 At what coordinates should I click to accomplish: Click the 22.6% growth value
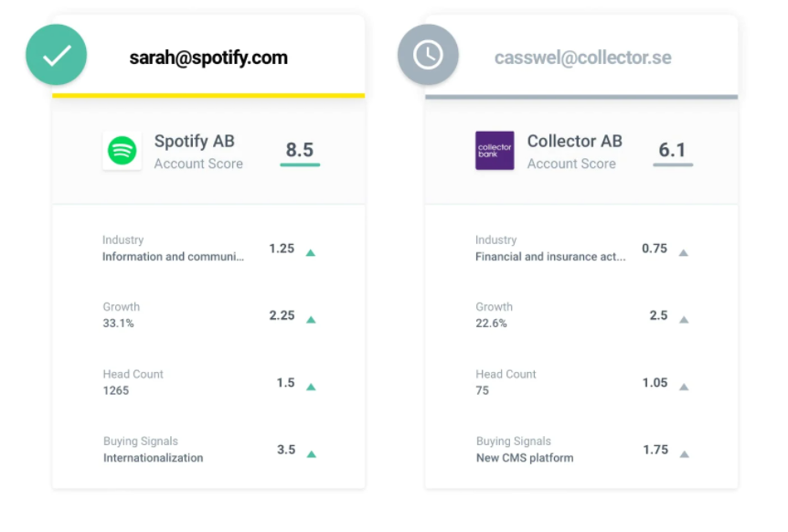click(492, 323)
